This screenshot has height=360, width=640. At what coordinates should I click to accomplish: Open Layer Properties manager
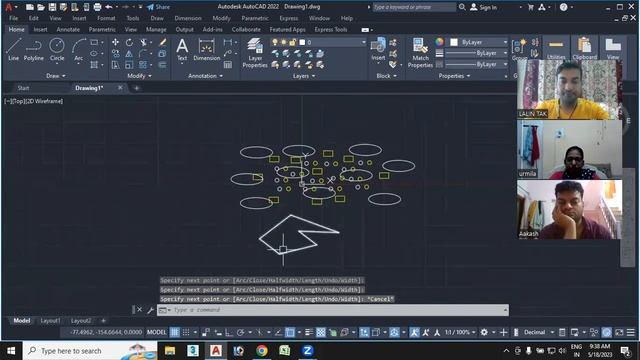pyautogui.click(x=255, y=53)
